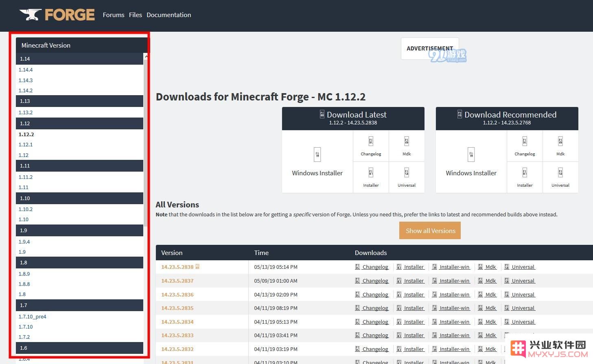Click the sidebar version list scrollbar

click(146, 142)
